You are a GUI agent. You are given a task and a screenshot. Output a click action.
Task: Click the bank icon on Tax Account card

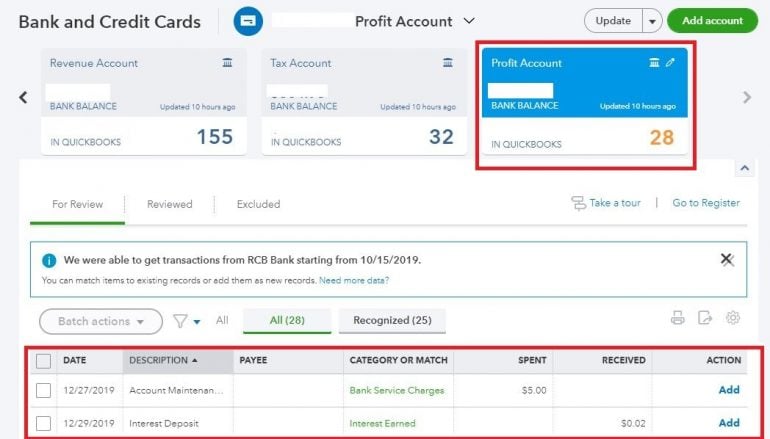coord(448,63)
